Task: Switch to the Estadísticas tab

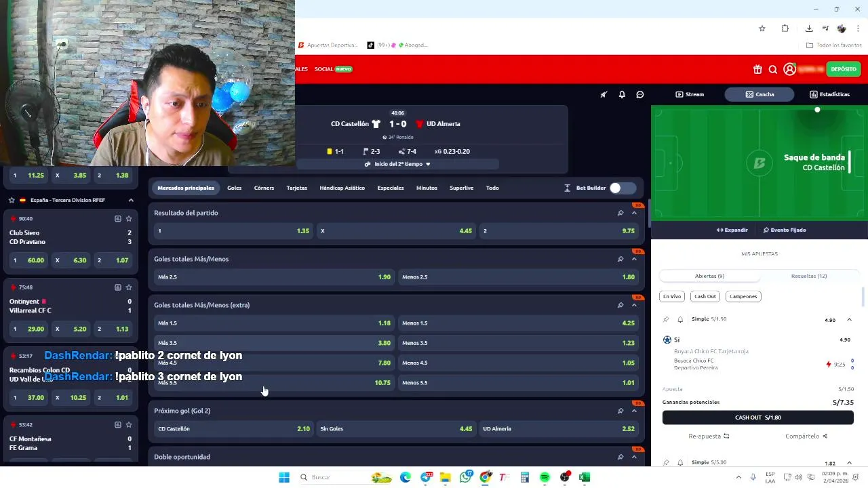Action: (829, 94)
